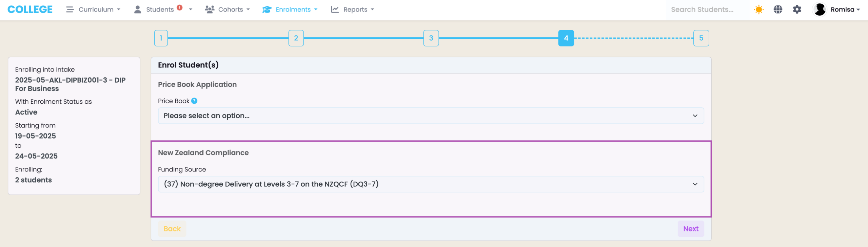
Task: Jump to step 5 in wizard
Action: pos(701,38)
